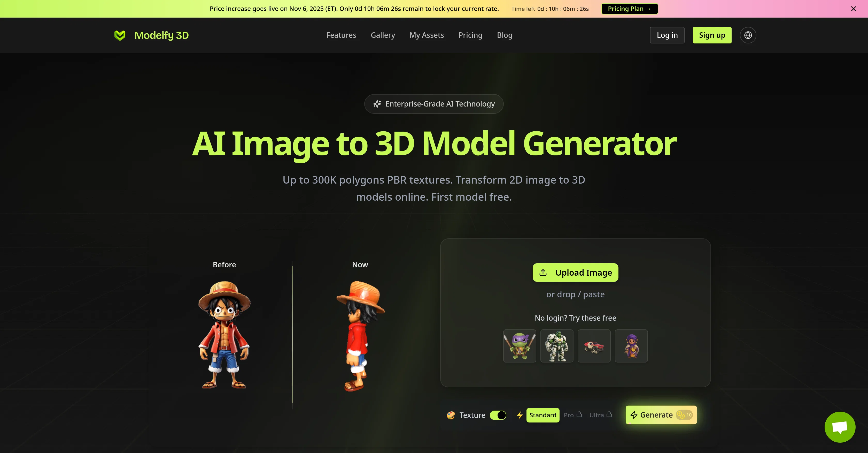The image size is (868, 453).
Task: Click 'No login? Try these free' text
Action: point(575,318)
